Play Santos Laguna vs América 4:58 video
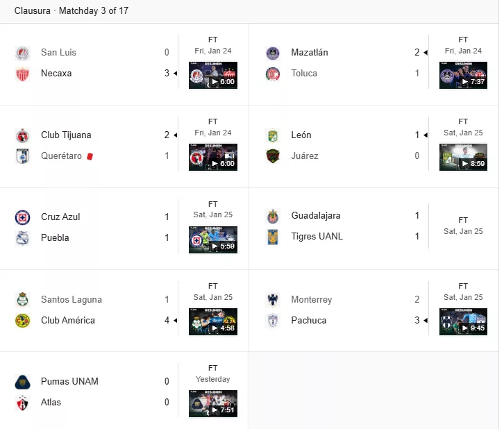This screenshot has width=504, height=429. pyautogui.click(x=213, y=321)
